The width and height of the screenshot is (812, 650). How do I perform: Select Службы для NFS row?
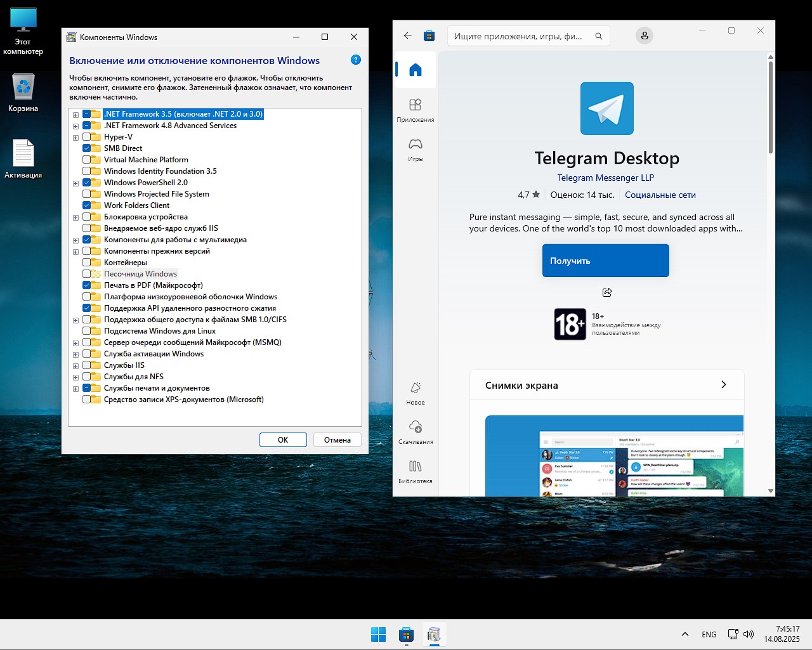pos(134,377)
